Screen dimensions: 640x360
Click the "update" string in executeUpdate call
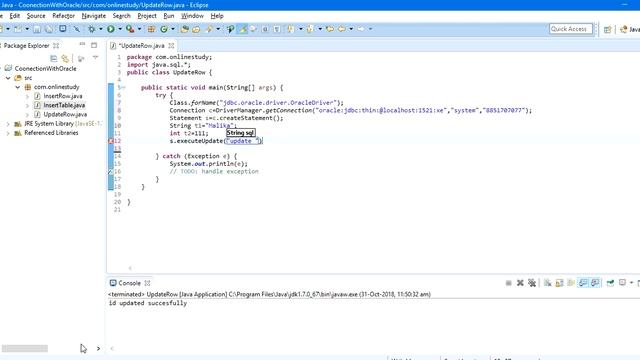[243, 141]
